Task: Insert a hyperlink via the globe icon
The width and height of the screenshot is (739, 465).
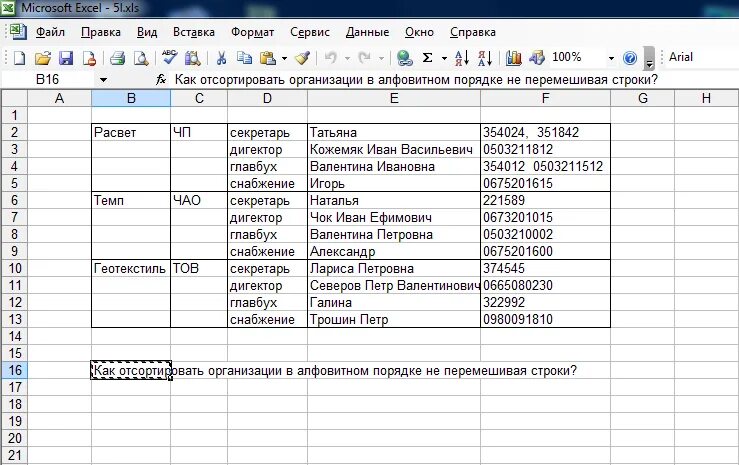Action: (404, 58)
